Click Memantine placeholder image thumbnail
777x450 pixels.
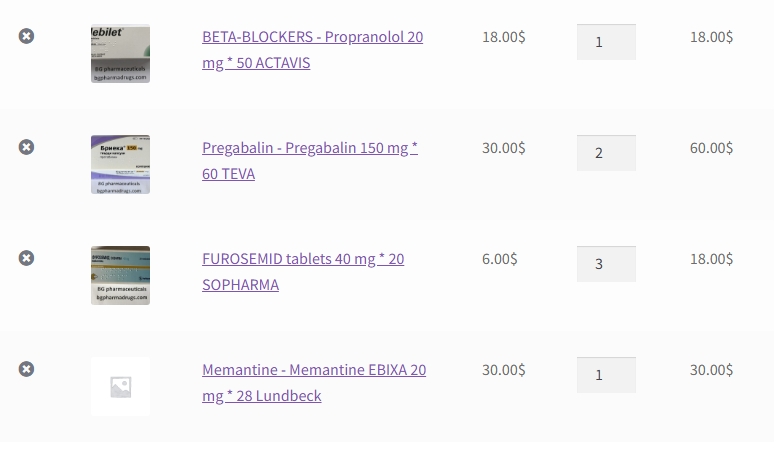tap(120, 386)
